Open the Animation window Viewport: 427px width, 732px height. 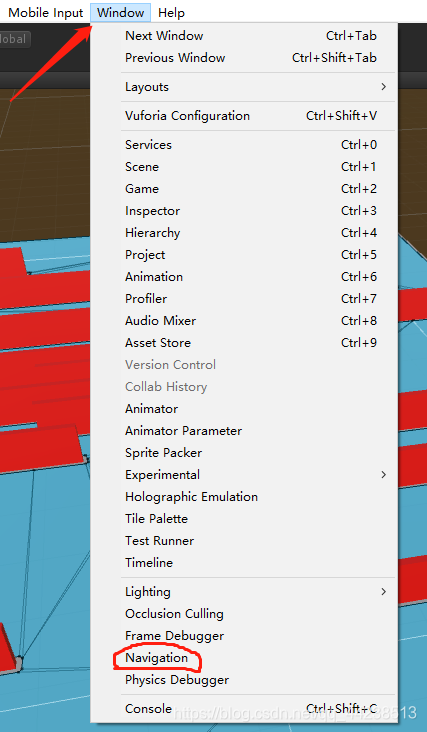point(244,276)
